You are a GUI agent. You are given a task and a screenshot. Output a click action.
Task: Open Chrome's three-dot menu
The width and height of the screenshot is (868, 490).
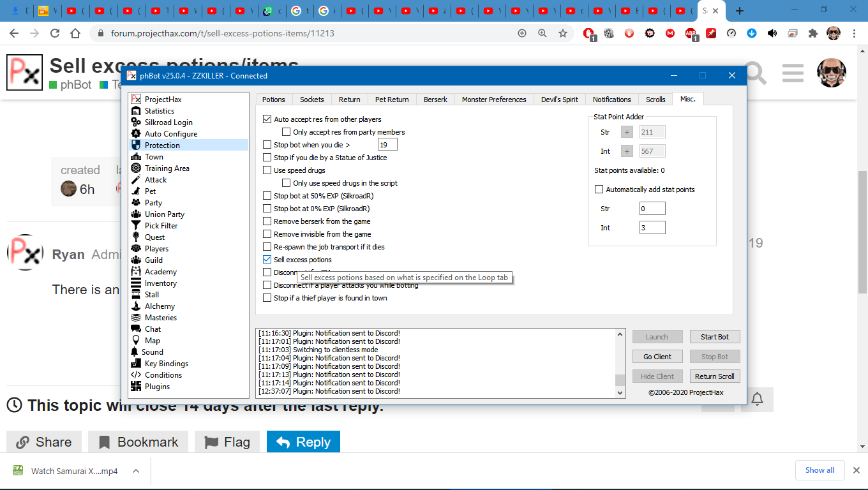(855, 33)
